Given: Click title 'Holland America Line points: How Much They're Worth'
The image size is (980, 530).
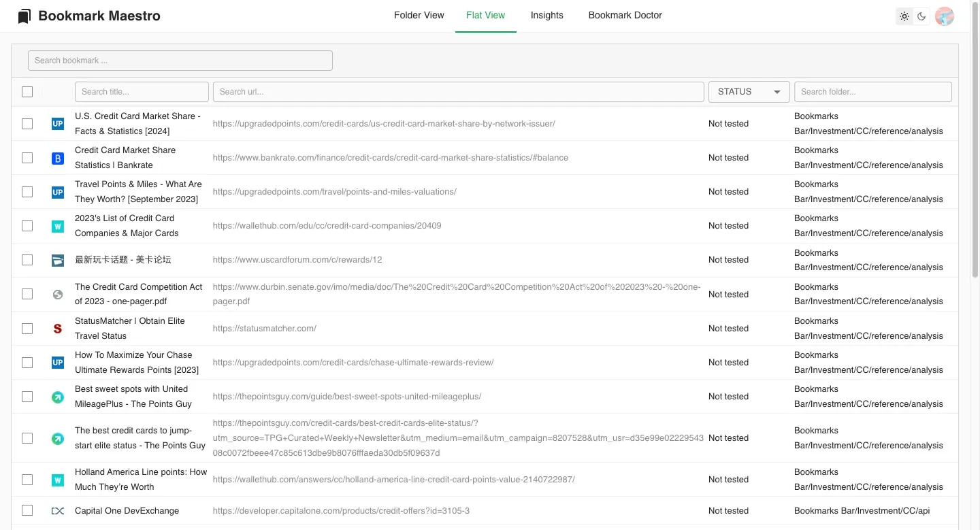Looking at the screenshot, I should click(x=141, y=480).
